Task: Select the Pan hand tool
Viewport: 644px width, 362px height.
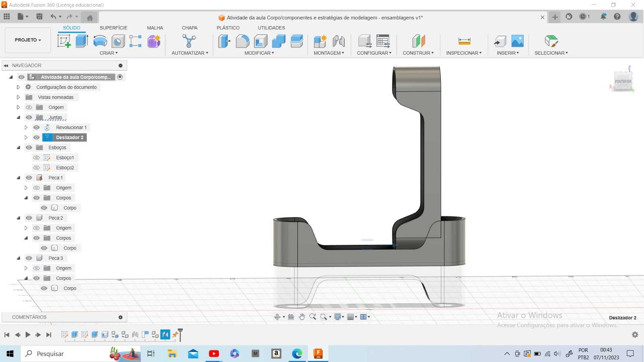Action: [302, 317]
